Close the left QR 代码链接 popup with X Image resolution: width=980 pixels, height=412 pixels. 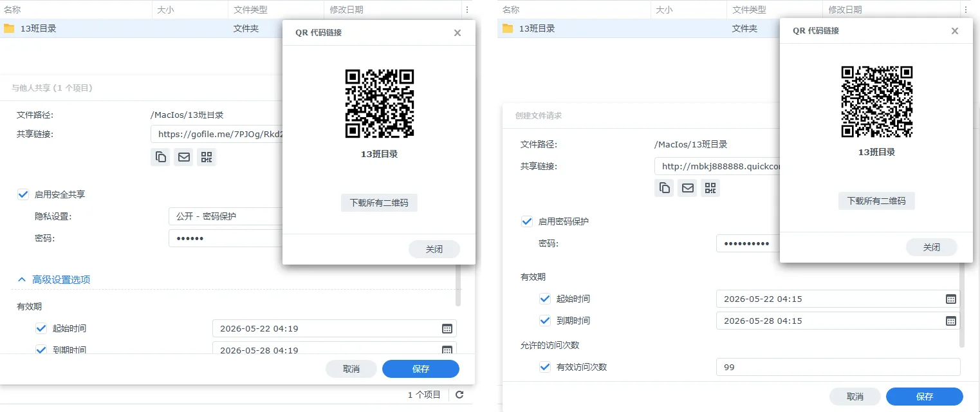pyautogui.click(x=458, y=33)
